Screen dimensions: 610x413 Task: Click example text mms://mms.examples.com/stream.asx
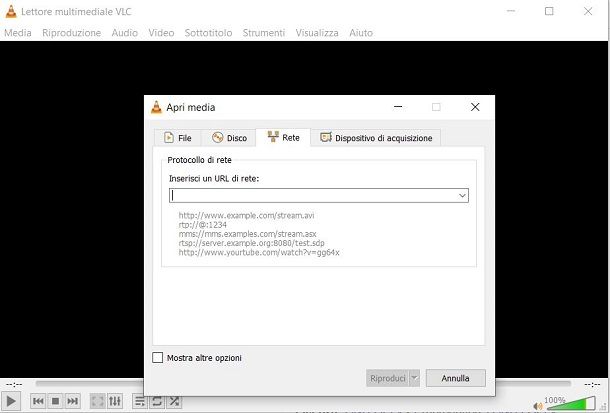coord(247,234)
